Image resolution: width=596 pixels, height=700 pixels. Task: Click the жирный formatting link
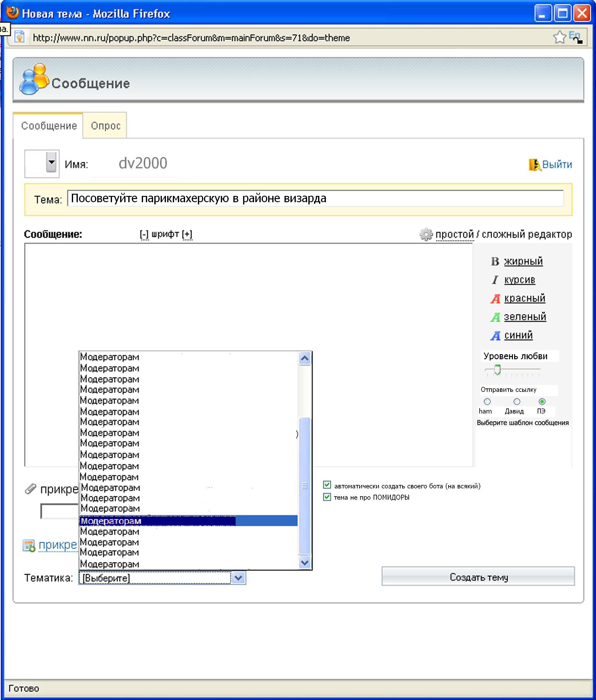[523, 261]
